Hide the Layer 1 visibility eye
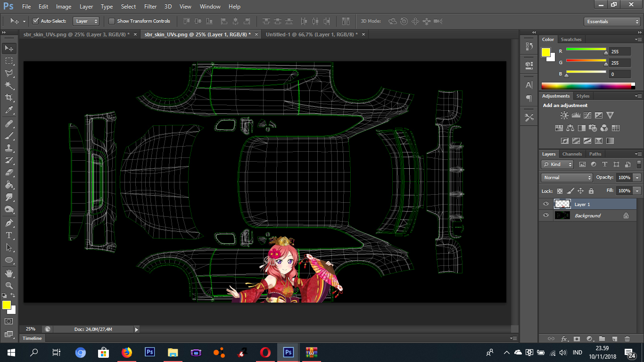Image resolution: width=644 pixels, height=362 pixels. (546, 204)
